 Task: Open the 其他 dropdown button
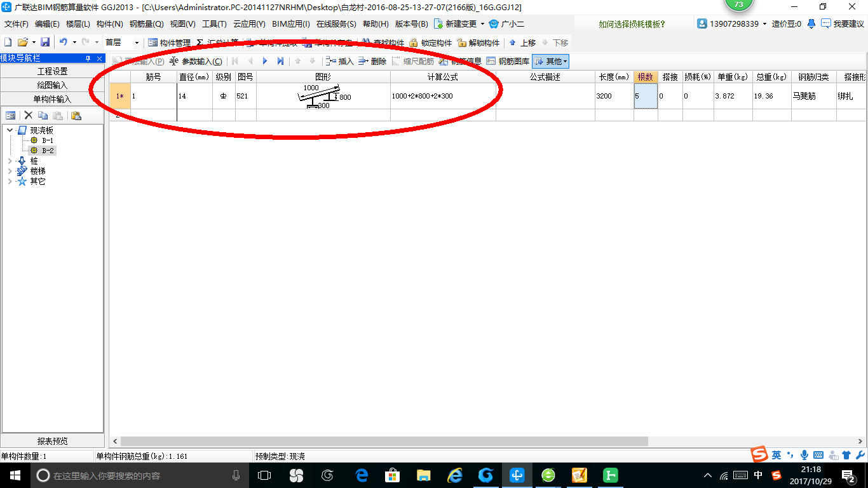(550, 61)
